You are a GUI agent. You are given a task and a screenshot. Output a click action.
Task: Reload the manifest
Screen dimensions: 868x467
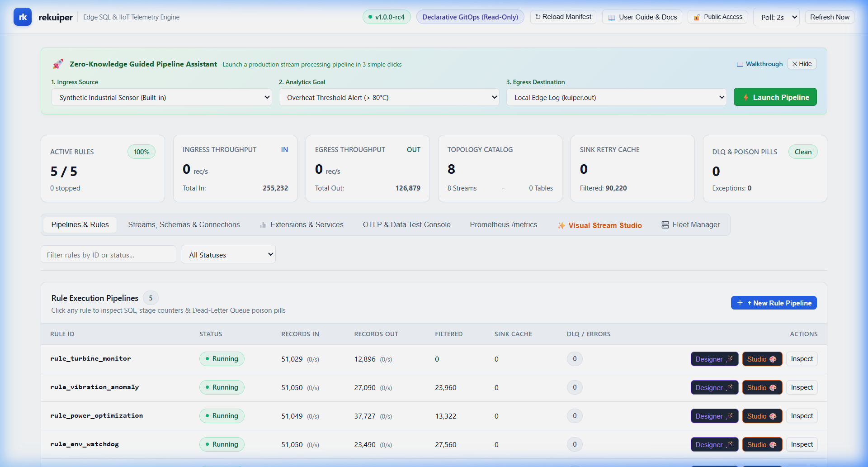pyautogui.click(x=563, y=17)
